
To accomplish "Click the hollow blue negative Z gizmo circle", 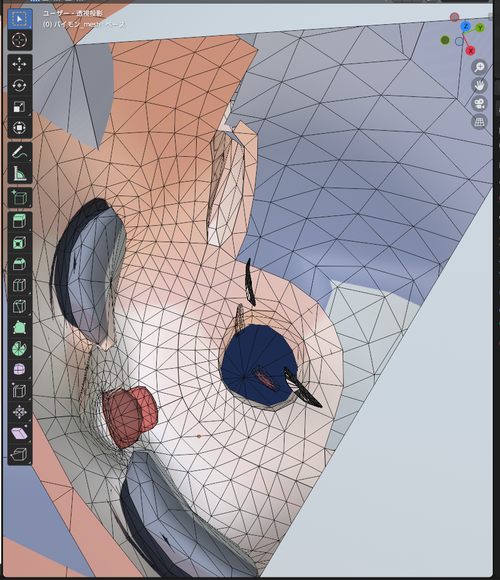I will pyautogui.click(x=459, y=41).
